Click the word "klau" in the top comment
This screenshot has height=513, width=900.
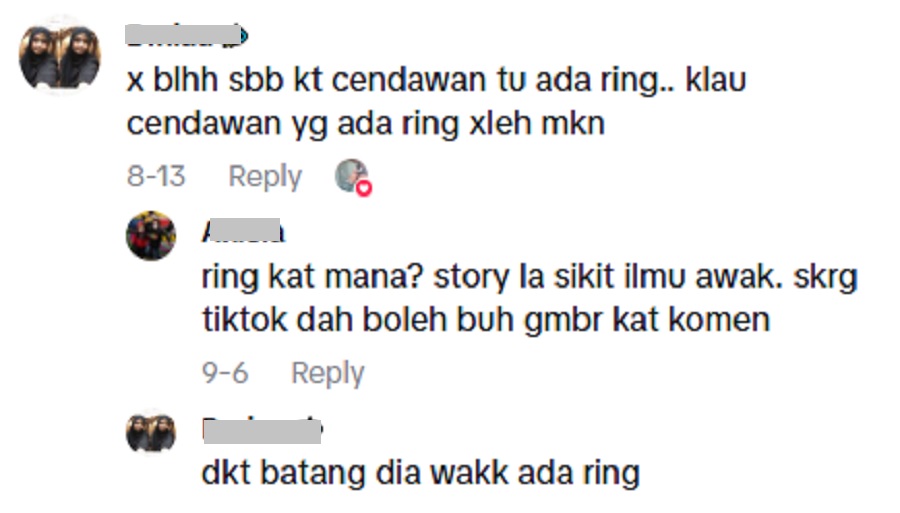pos(716,79)
